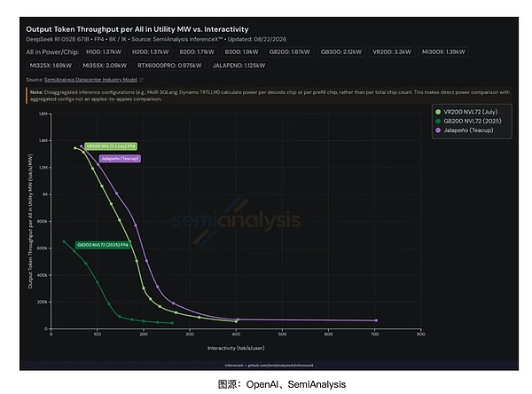Viewport: 532px width, 394px height.
Task: Click the InferenceX github footer text
Action: 269,366
